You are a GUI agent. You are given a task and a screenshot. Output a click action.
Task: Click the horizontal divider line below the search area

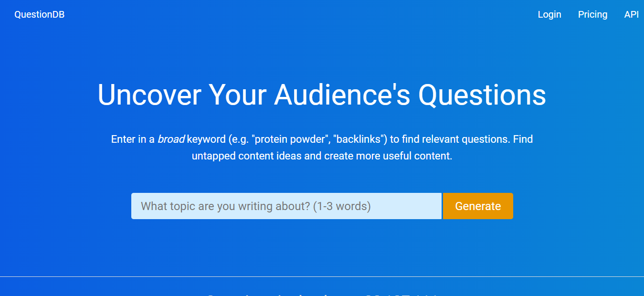[322, 276]
